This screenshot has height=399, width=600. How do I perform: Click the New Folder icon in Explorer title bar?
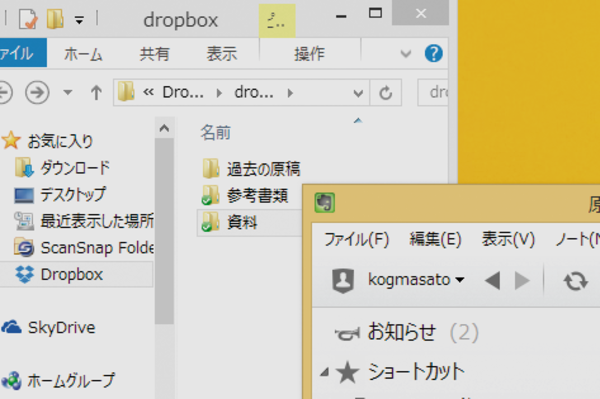55,19
